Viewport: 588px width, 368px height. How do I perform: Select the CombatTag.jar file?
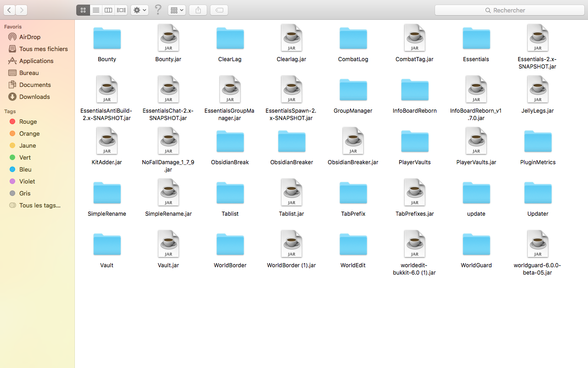point(415,38)
